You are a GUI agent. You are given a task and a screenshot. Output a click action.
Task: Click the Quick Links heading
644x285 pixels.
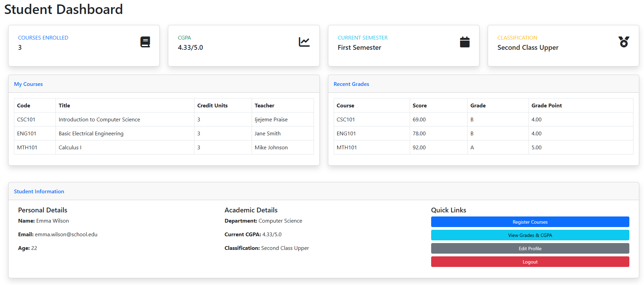pyautogui.click(x=449, y=210)
